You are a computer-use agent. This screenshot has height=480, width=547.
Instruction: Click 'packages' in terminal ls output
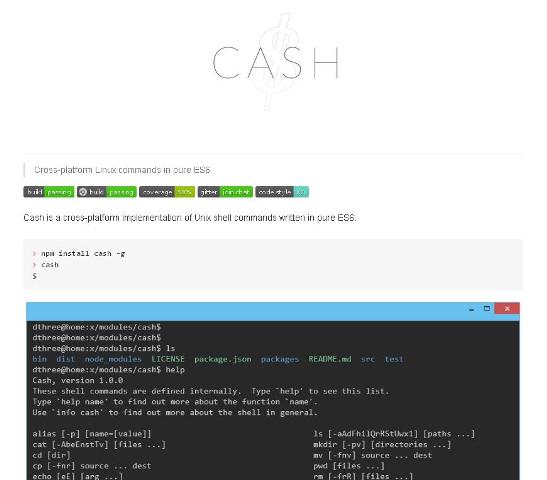tap(280, 359)
